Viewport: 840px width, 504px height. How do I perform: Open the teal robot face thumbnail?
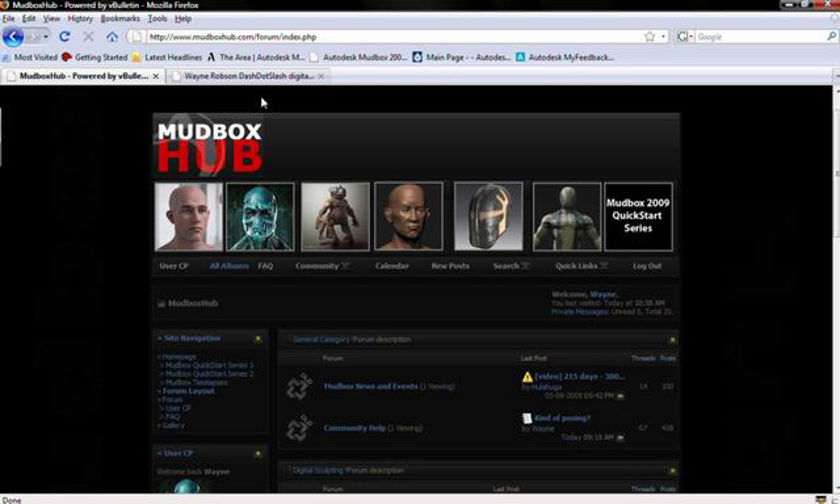pos(260,217)
